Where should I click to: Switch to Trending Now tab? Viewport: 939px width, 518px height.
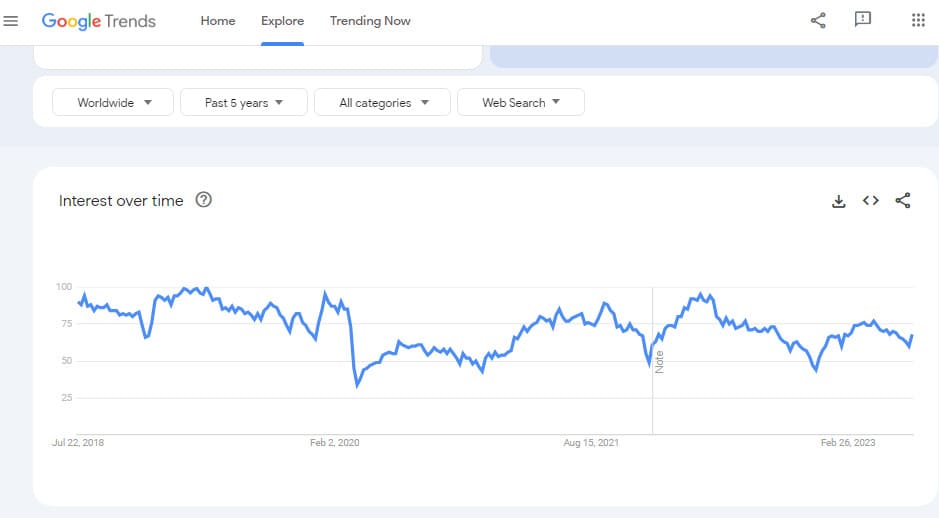pos(370,21)
